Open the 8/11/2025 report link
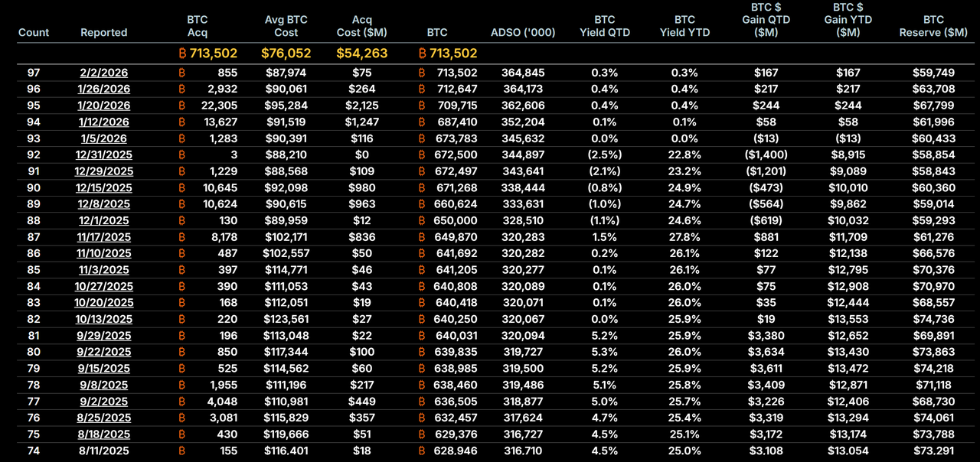The height and width of the screenshot is (462, 980). pyautogui.click(x=104, y=451)
